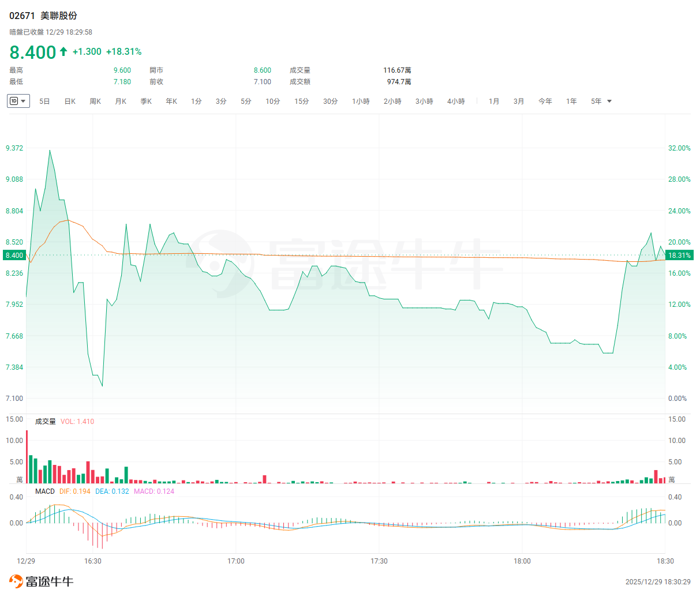The height and width of the screenshot is (597, 700).
Task: Choose the 4小時 interval
Action: (x=456, y=102)
